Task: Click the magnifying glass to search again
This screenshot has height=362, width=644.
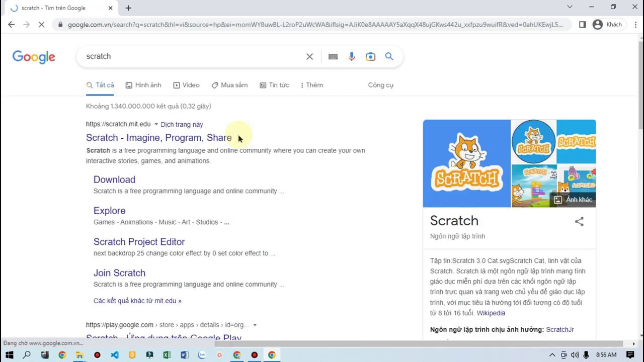Action: point(389,56)
